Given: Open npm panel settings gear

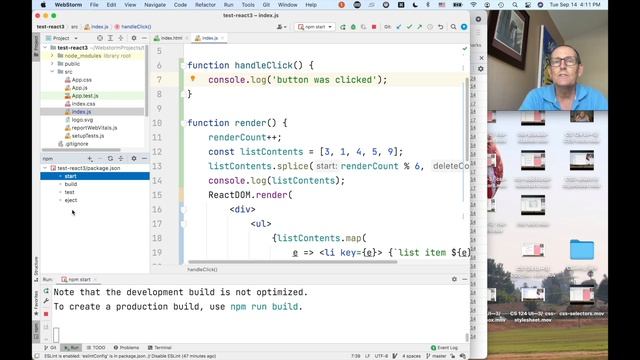Looking at the screenshot, I should pyautogui.click(x=134, y=158).
